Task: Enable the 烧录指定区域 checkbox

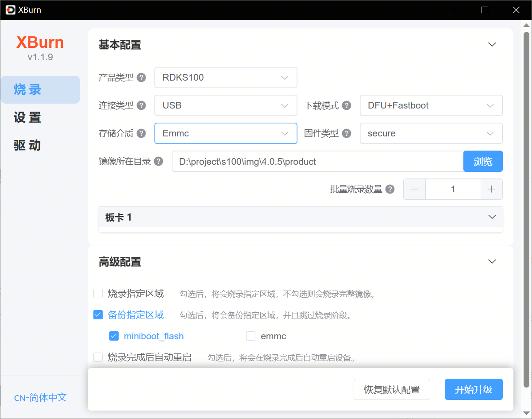Action: pos(98,293)
